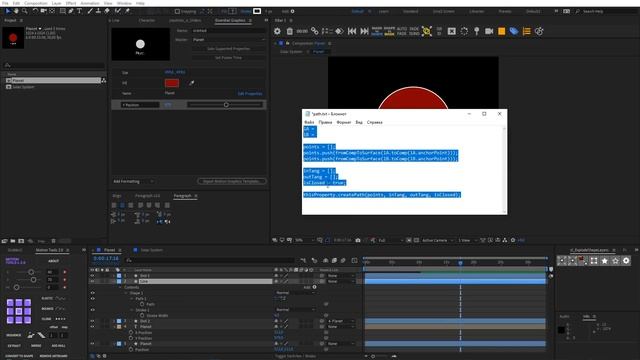
Task: Click the gear settings icon in script toolbar
Action: click(277, 31)
